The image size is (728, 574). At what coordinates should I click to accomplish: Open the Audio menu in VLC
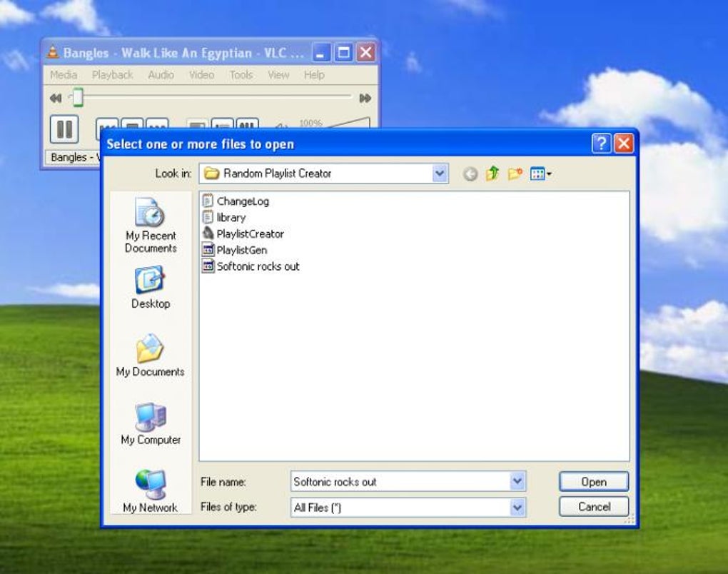(x=161, y=75)
